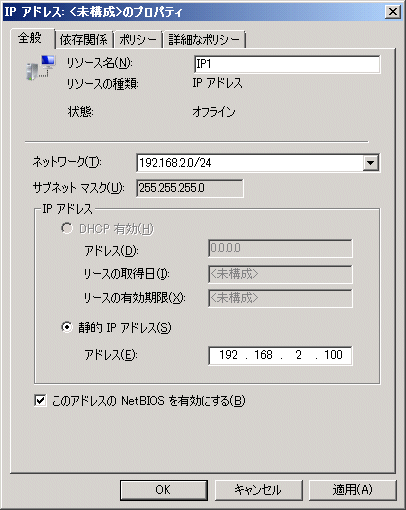Click second octet 168 of static address

coord(263,355)
